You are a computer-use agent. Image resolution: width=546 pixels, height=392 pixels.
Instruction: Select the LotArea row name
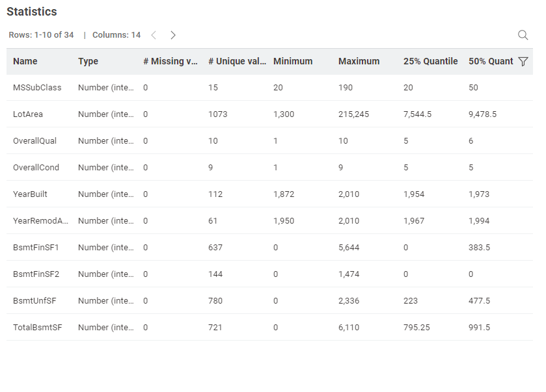(28, 114)
